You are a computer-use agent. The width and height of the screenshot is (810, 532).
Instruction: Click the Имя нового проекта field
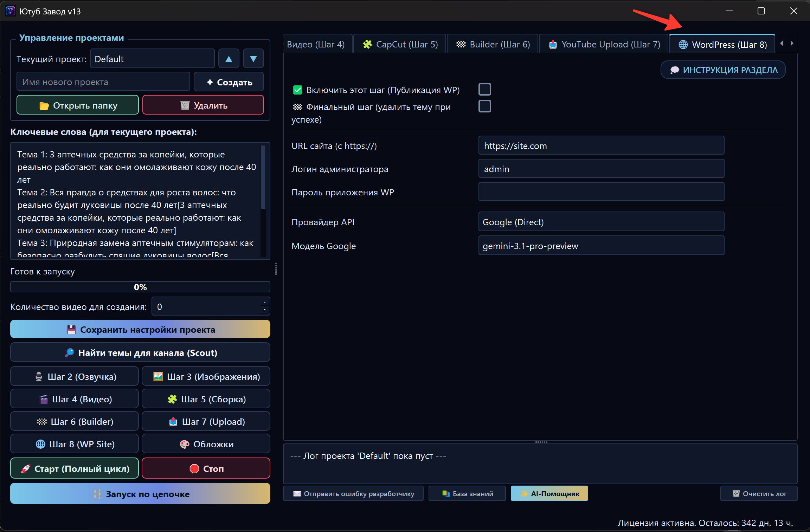click(103, 82)
